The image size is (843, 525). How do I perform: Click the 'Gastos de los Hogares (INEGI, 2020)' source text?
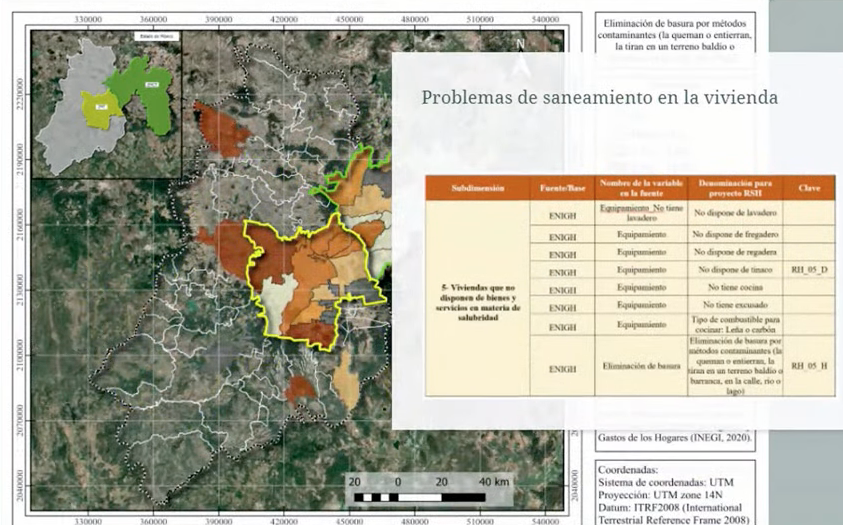pyautogui.click(x=675, y=438)
